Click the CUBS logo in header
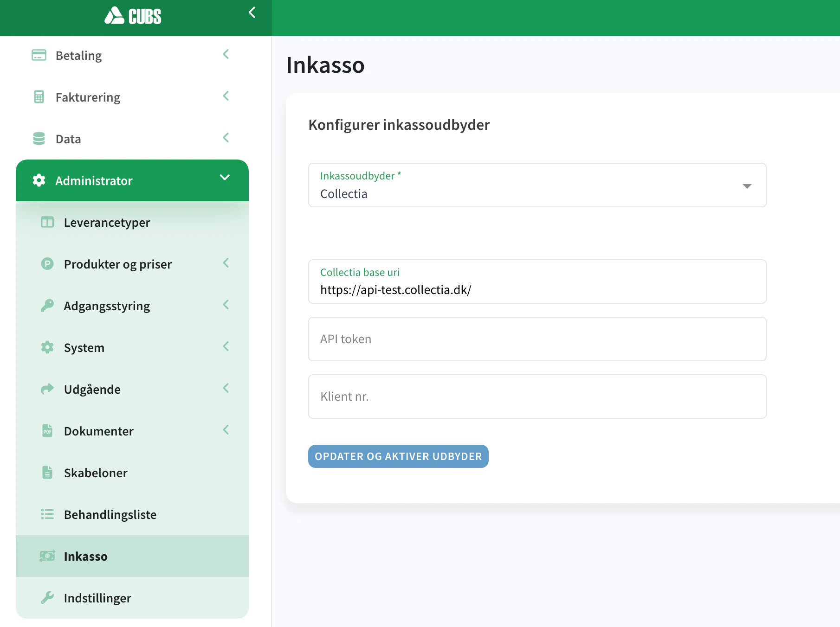This screenshot has height=627, width=840. (133, 16)
